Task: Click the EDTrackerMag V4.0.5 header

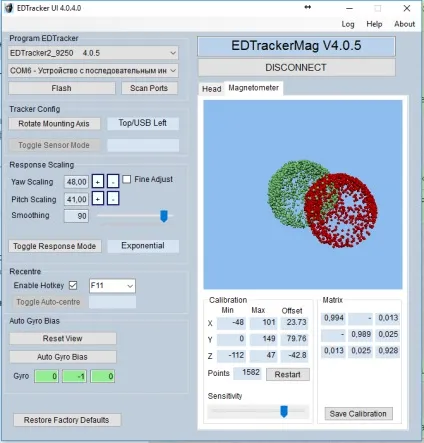Action: [x=296, y=46]
